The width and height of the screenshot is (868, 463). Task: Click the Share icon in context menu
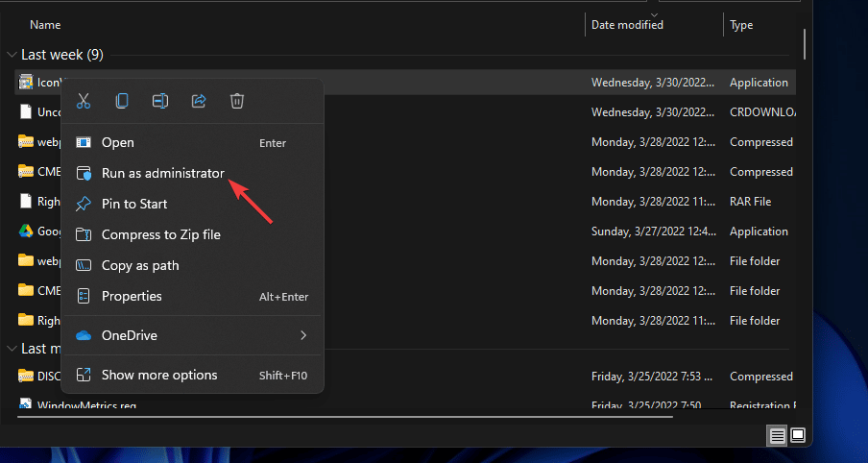(x=198, y=101)
